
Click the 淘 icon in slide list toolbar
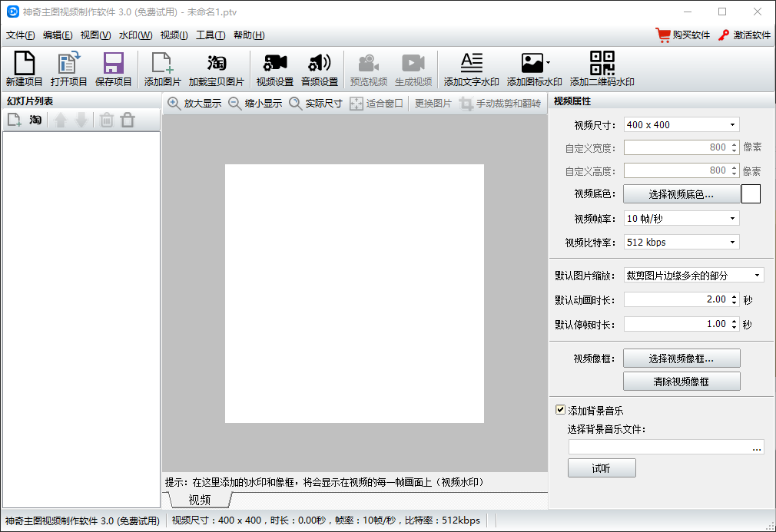[x=35, y=120]
